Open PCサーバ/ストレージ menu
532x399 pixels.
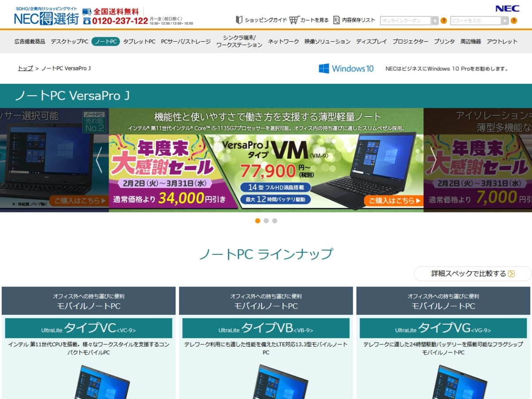tap(186, 42)
